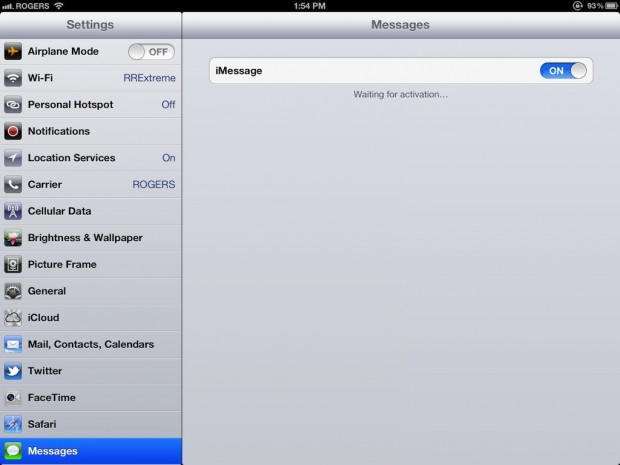This screenshot has width=620, height=465.
Task: Tap the 1:54 PM clock
Action: [x=310, y=6]
